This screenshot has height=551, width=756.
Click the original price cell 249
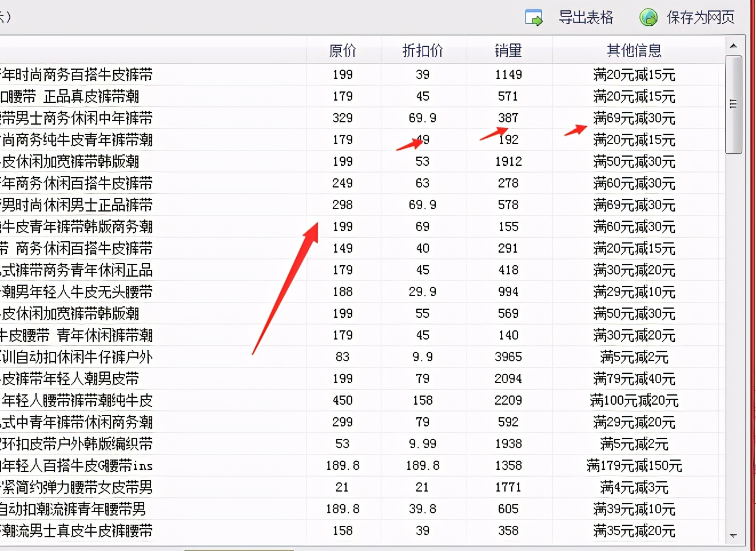343,183
